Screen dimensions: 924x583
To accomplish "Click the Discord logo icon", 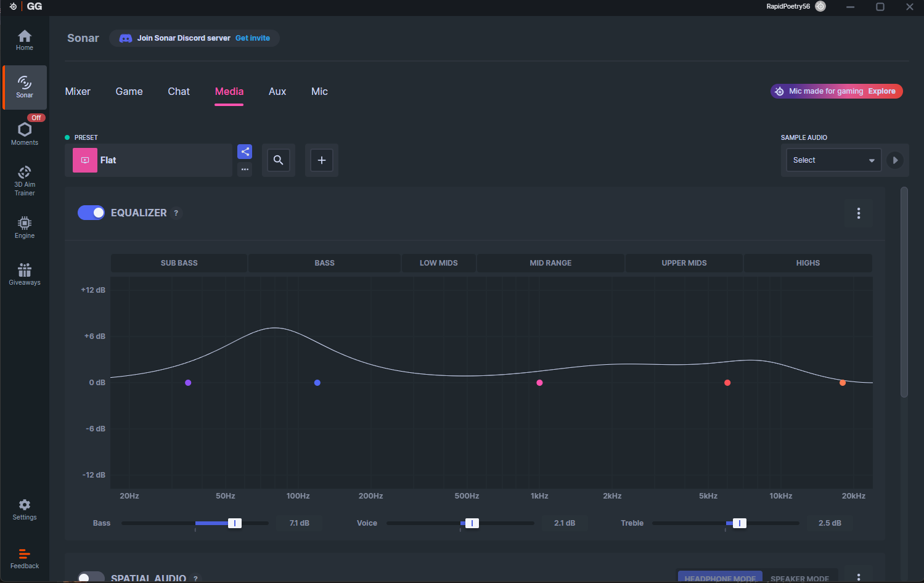I will point(126,38).
